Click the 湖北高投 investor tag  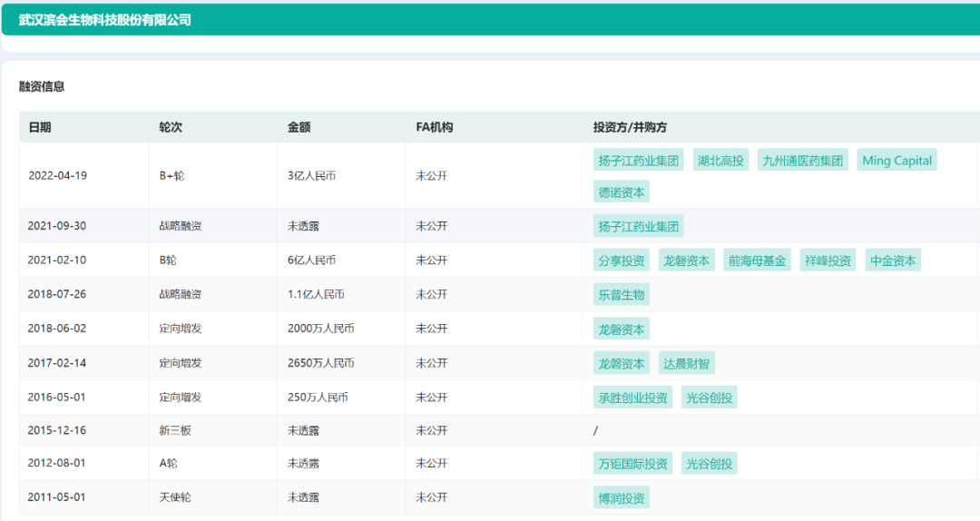pyautogui.click(x=720, y=161)
